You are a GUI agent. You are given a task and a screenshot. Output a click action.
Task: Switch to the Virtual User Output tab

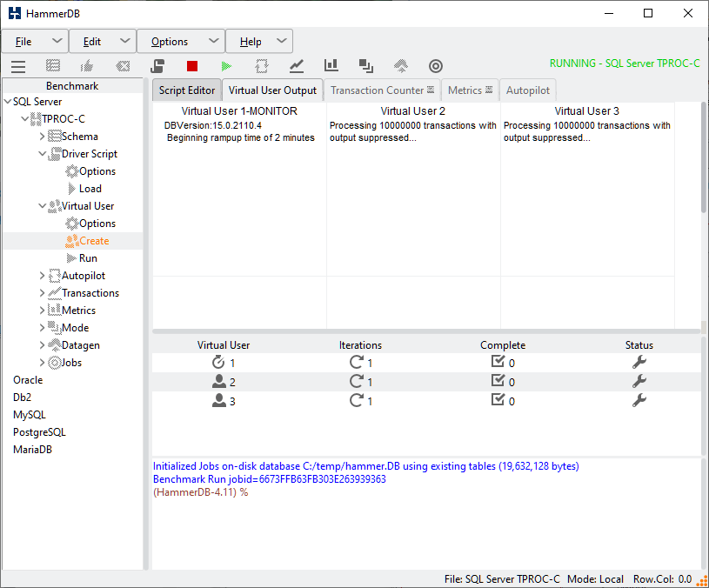click(x=272, y=90)
